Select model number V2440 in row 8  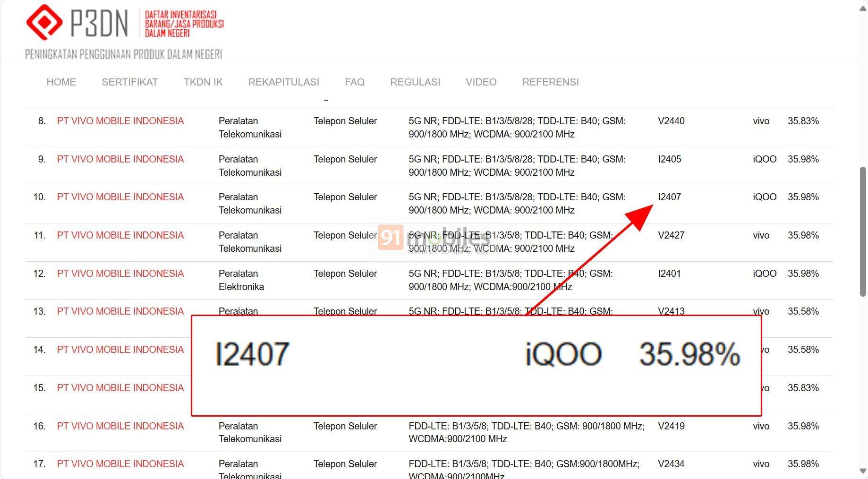[671, 121]
